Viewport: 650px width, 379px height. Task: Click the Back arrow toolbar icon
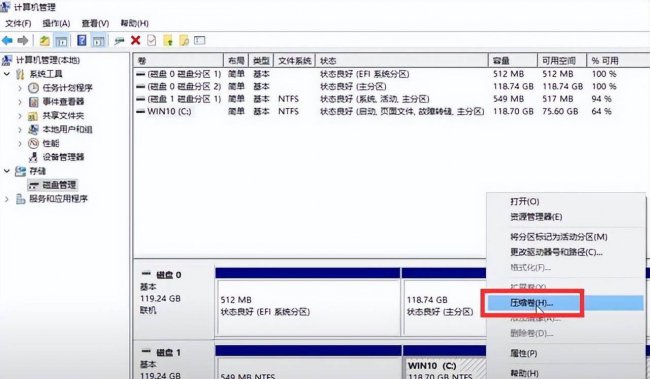[x=7, y=41]
